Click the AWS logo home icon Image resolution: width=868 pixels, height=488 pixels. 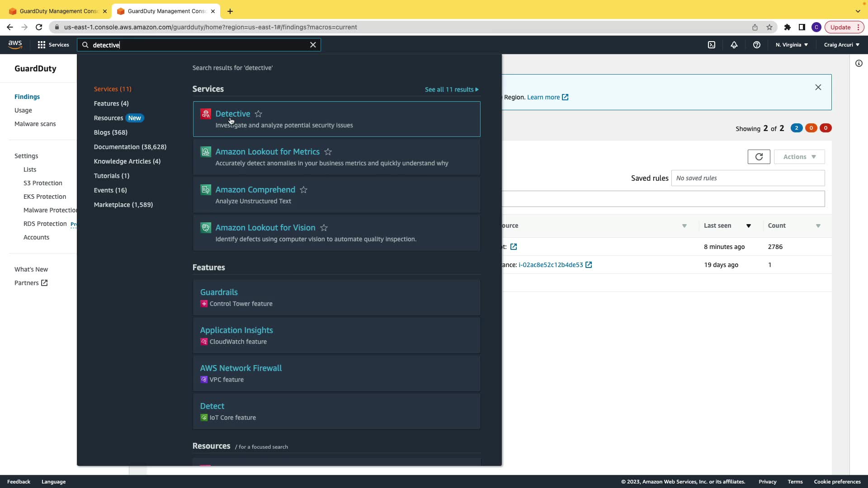[x=15, y=44]
